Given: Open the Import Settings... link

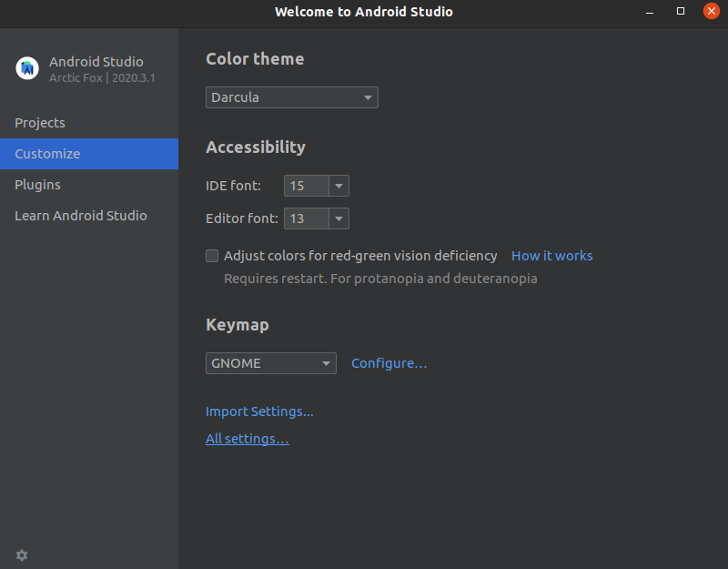Looking at the screenshot, I should click(x=259, y=412).
